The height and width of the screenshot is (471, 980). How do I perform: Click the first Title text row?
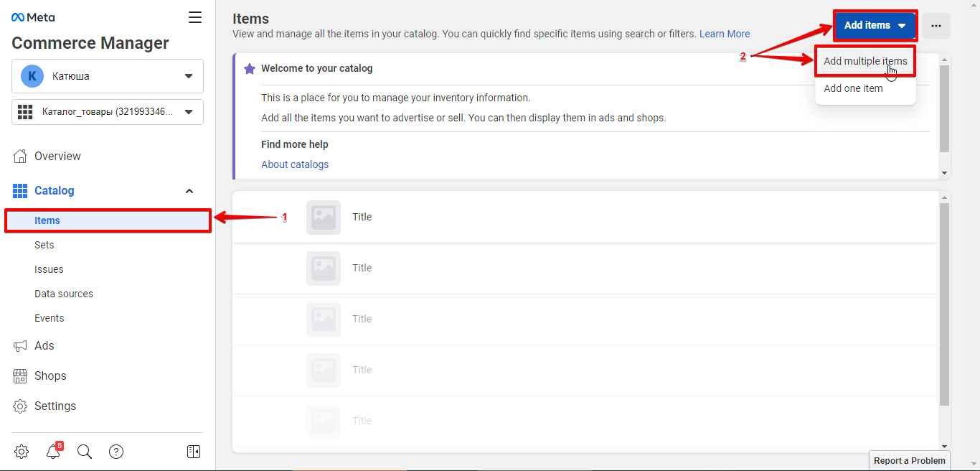(x=362, y=217)
